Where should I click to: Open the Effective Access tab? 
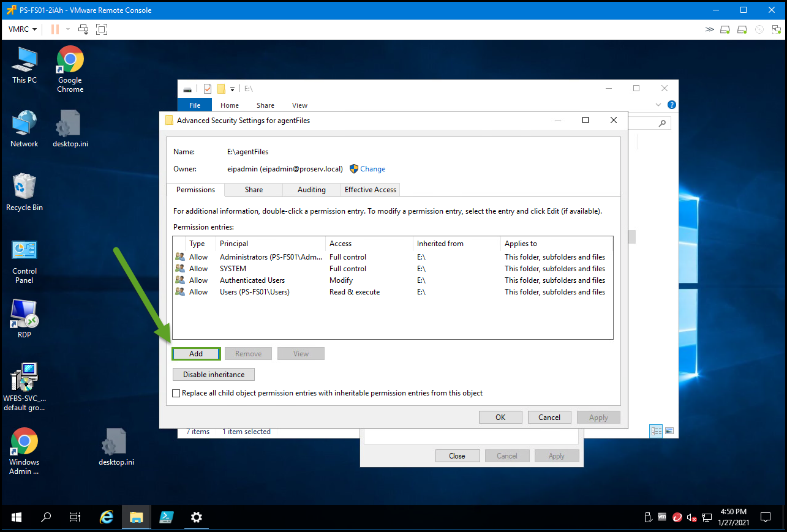pos(370,190)
